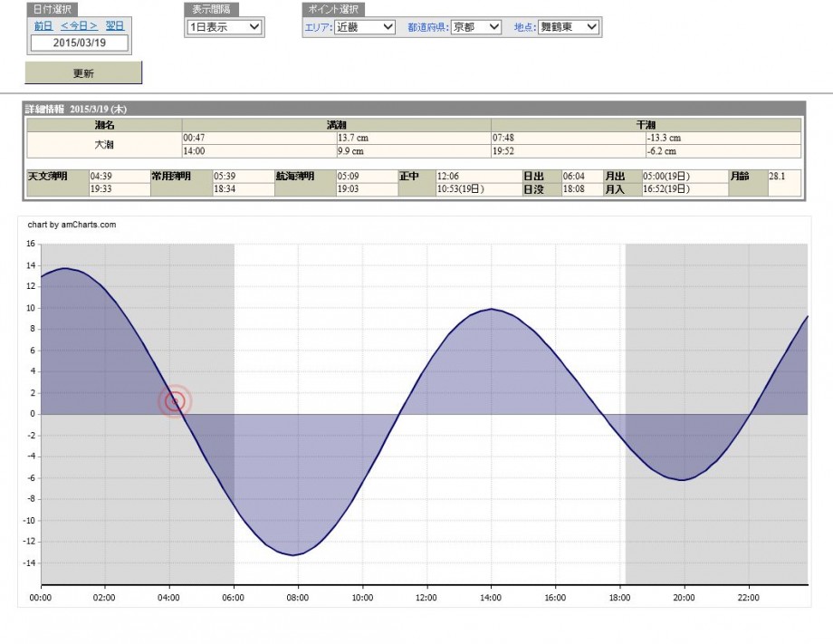Click the 大潮 tide name cell
The width and height of the screenshot is (833, 644).
[x=105, y=145]
